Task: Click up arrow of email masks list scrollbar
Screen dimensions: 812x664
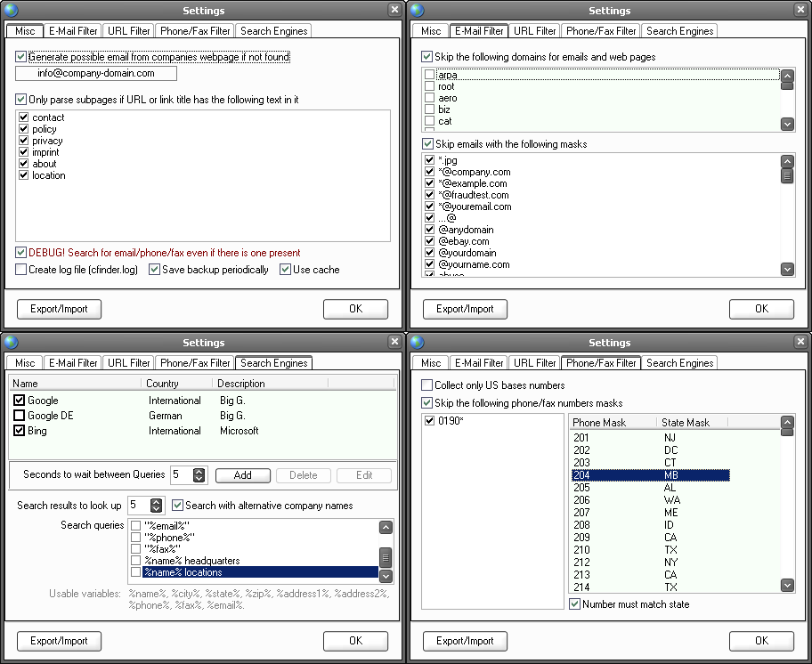Action: click(787, 161)
